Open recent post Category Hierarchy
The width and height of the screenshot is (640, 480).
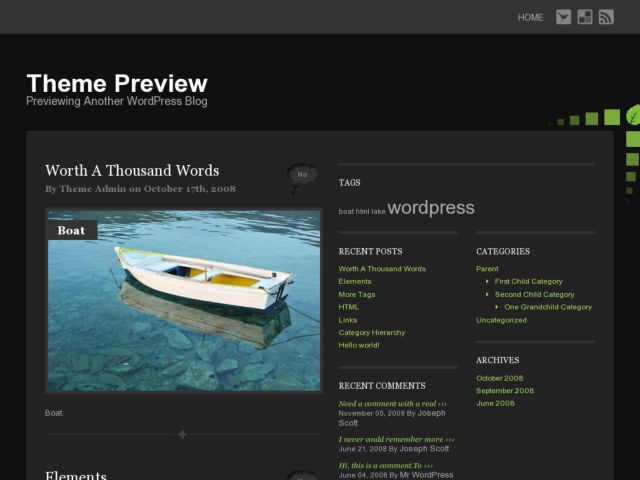click(x=372, y=333)
